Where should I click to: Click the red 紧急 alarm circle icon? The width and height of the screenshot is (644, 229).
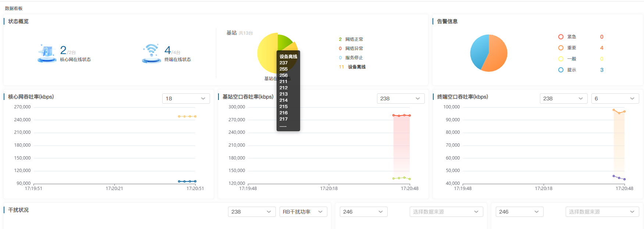point(561,37)
